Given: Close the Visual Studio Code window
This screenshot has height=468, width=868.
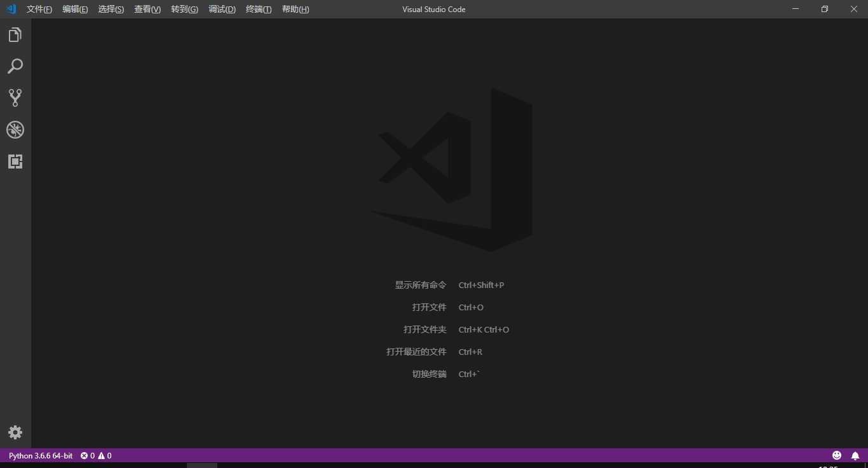Looking at the screenshot, I should (x=854, y=9).
